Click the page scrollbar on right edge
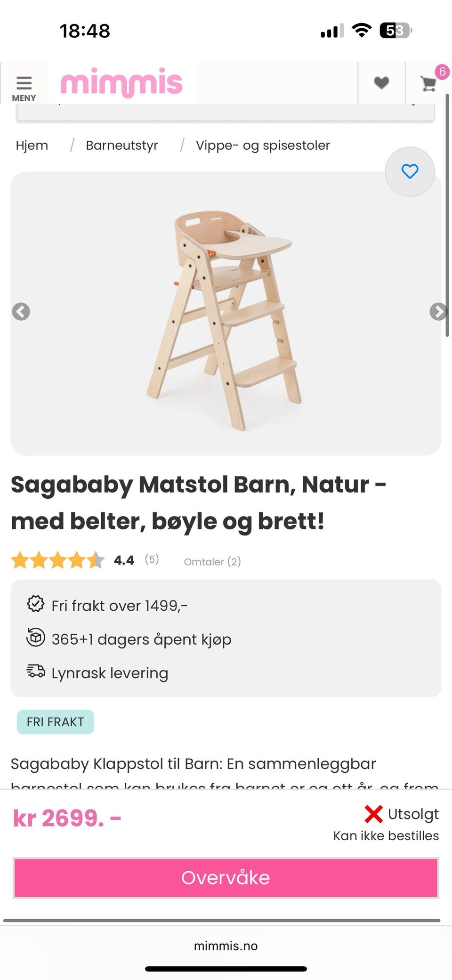 [x=447, y=215]
